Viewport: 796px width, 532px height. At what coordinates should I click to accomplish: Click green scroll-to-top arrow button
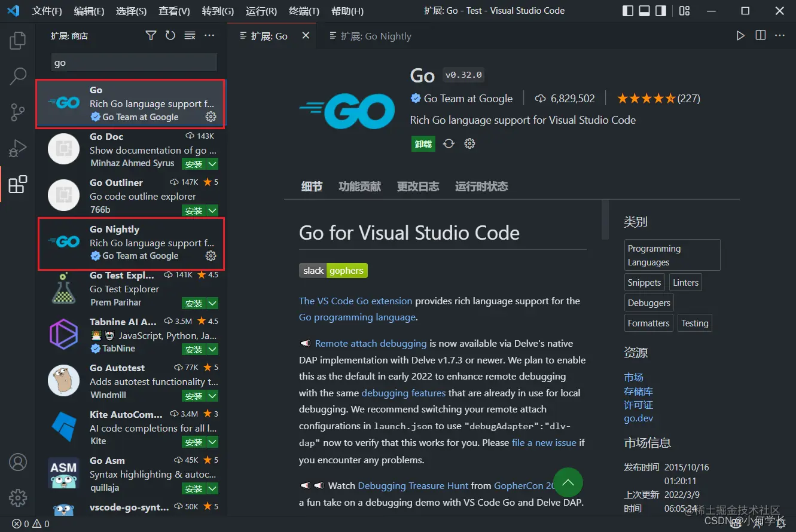tap(568, 482)
